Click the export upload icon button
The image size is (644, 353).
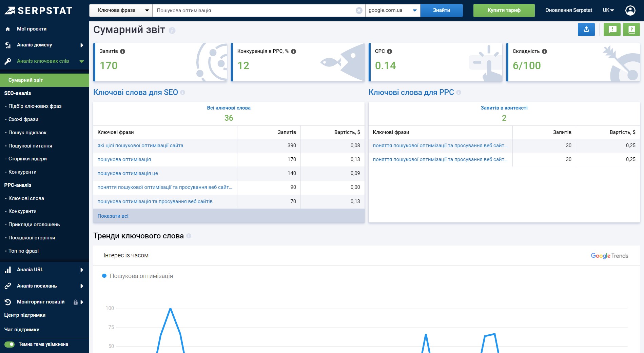[x=586, y=30]
